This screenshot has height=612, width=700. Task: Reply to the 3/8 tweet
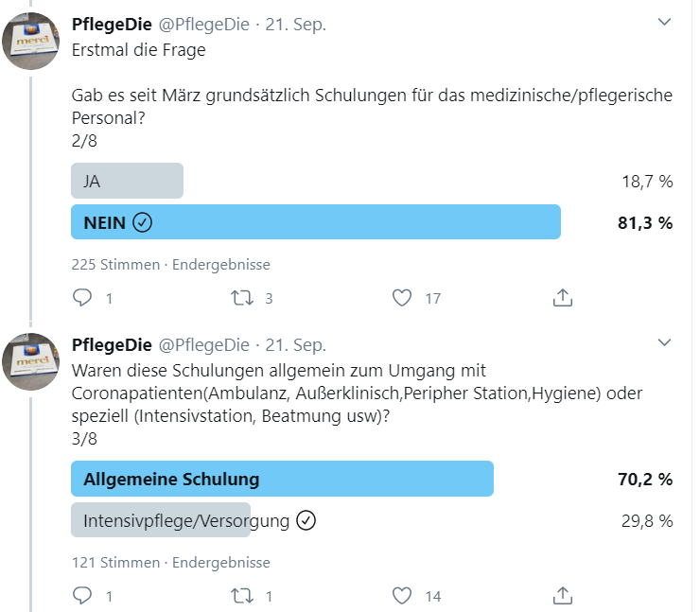coord(82,596)
